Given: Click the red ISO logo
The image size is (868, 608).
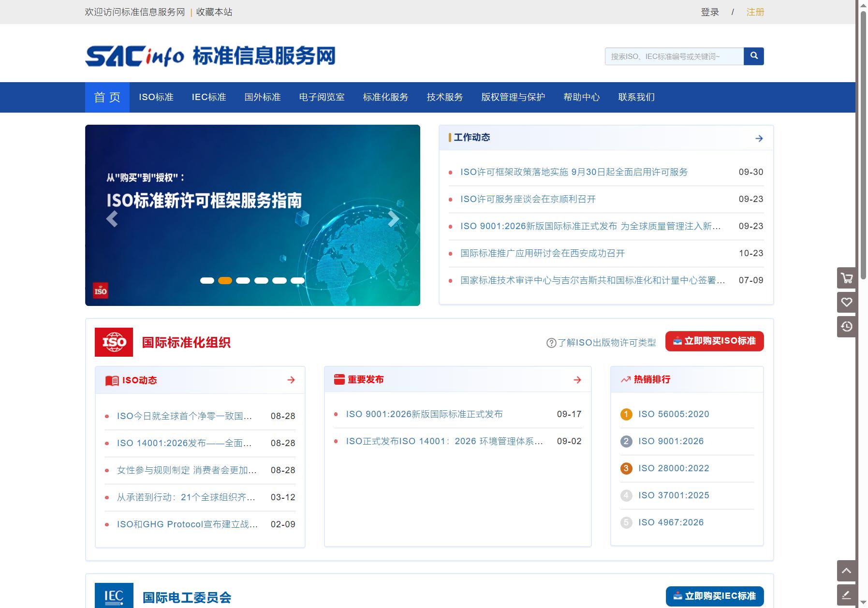Looking at the screenshot, I should tap(114, 342).
